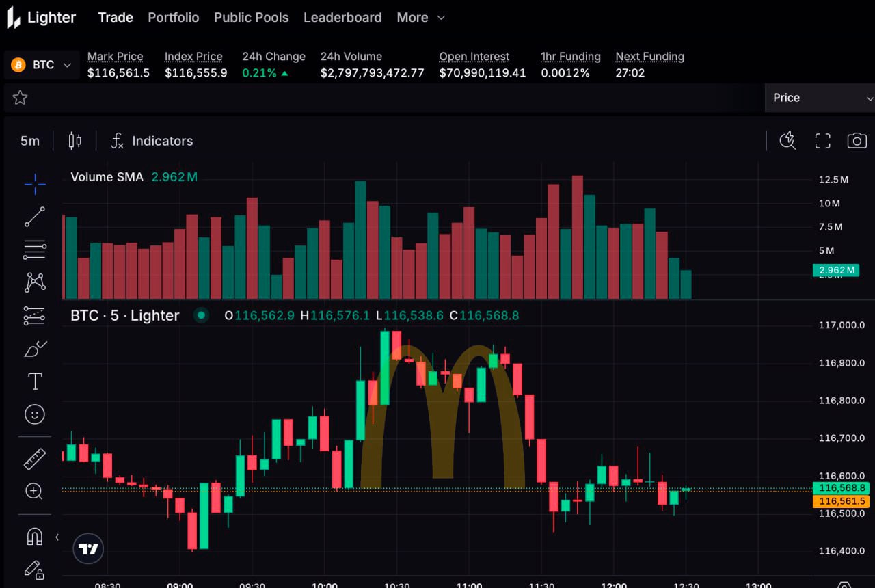The width and height of the screenshot is (875, 588).
Task: Open the emoji icons tool
Action: (35, 414)
